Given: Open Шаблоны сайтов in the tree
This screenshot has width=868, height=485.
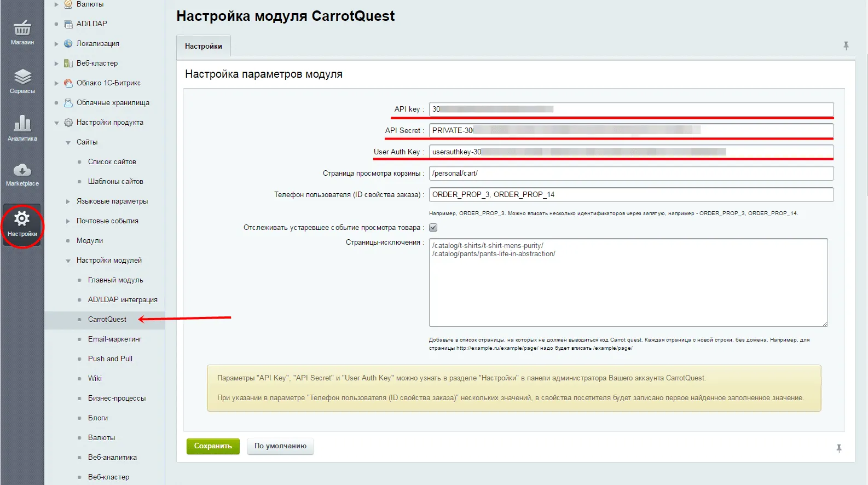Looking at the screenshot, I should pos(115,181).
